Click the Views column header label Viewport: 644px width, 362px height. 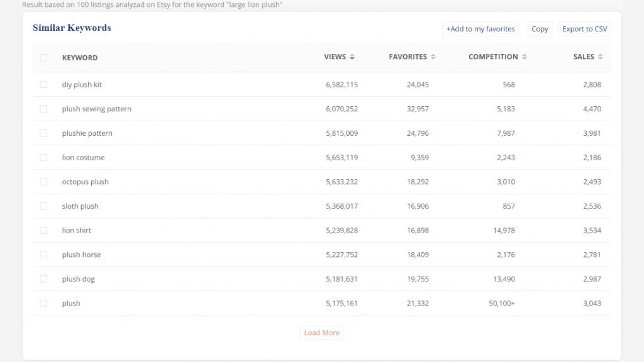point(335,57)
